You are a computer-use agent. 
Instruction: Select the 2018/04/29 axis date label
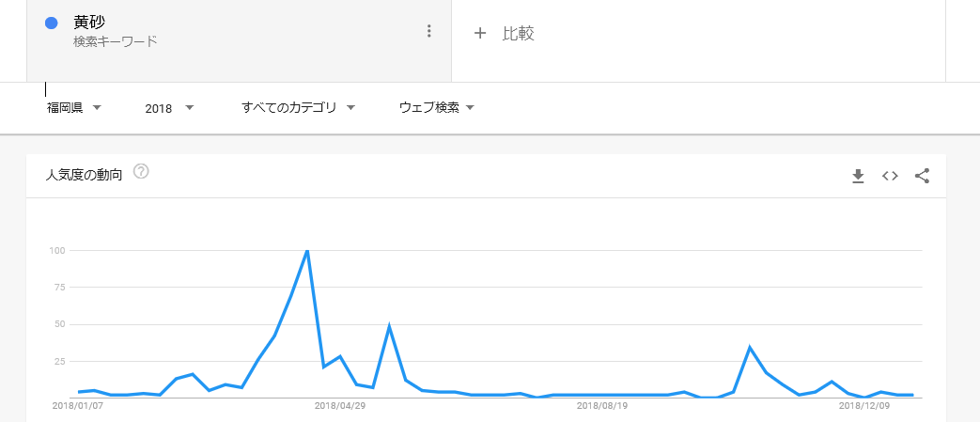(339, 406)
